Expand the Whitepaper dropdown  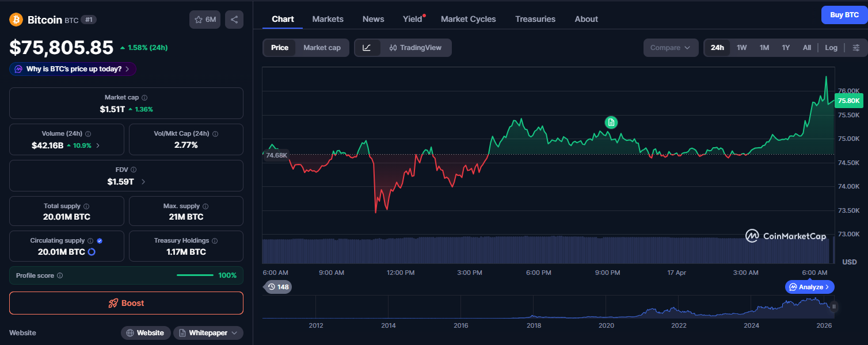pos(208,333)
